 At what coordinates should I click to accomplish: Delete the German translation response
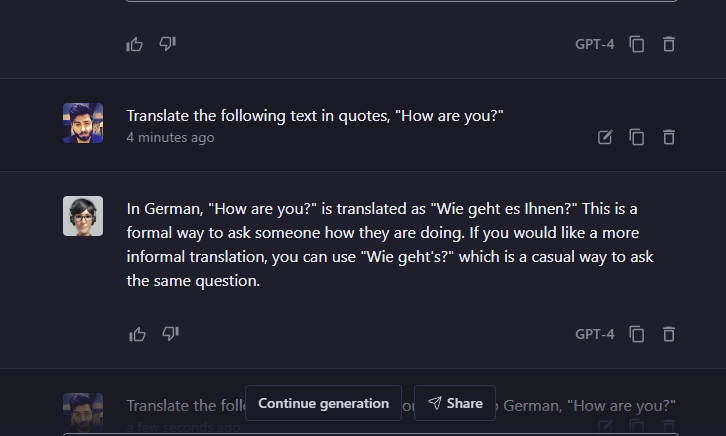coord(669,334)
